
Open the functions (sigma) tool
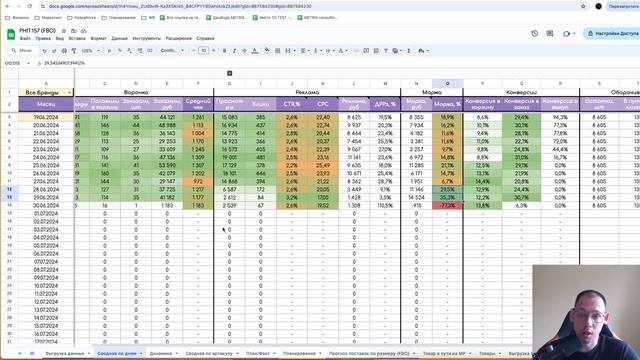tap(409, 51)
